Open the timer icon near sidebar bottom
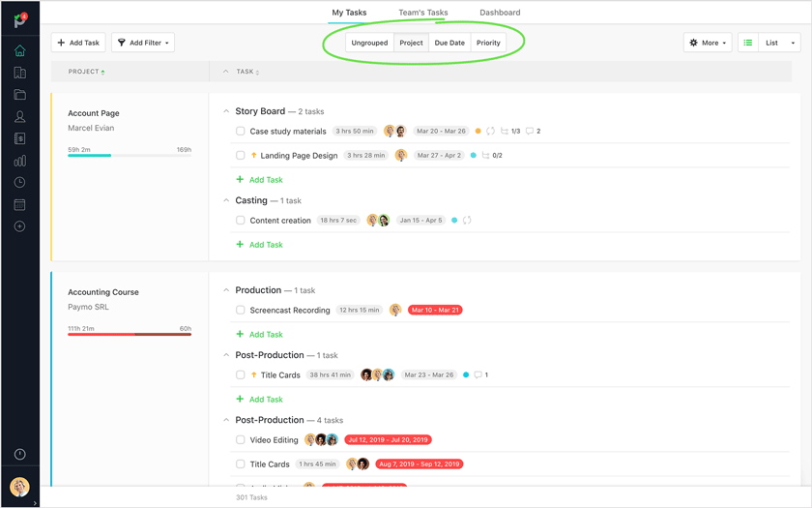This screenshot has width=812, height=508. point(19,454)
